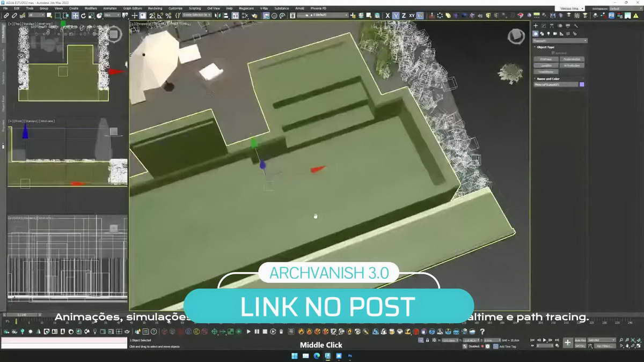This screenshot has height=362, width=644.
Task: Open the Key Filters dialog button
Action: [605, 346]
